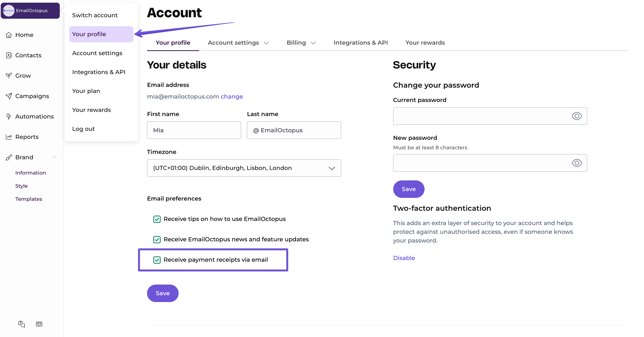Toggle Receive payment receipts via email checkbox
The image size is (644, 337).
click(x=157, y=260)
